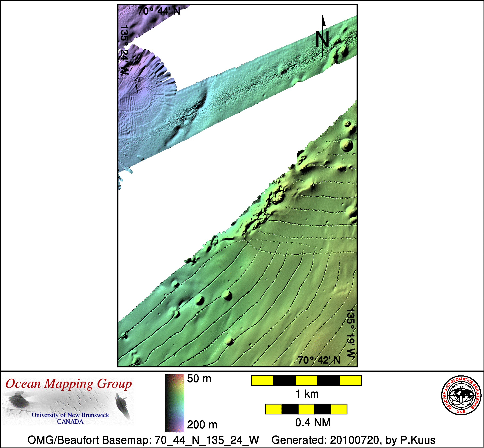Click the 200 m depth legend label
The width and height of the screenshot is (484, 448).
tap(202, 425)
